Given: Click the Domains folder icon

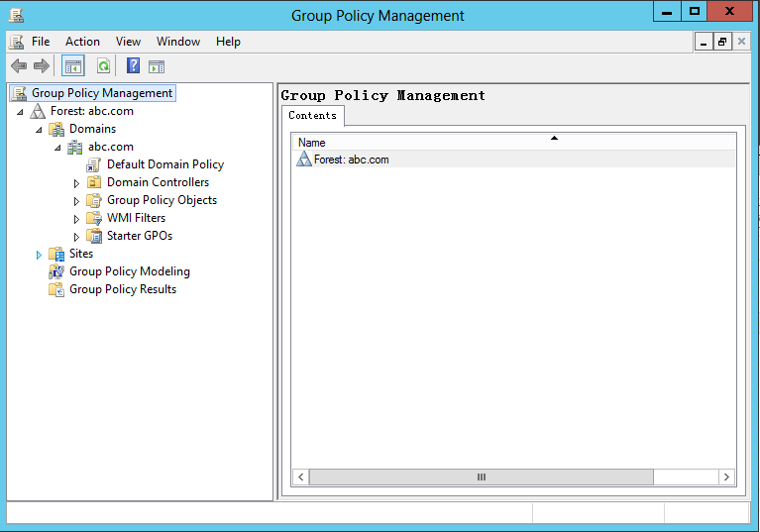Looking at the screenshot, I should tap(56, 130).
